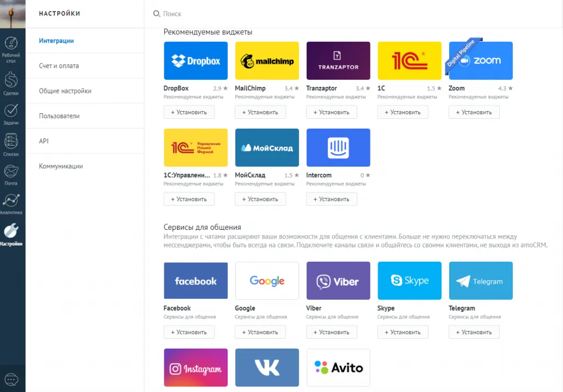The height and width of the screenshot is (392, 563).
Task: Click the Telegram widget logo
Action: tap(481, 281)
